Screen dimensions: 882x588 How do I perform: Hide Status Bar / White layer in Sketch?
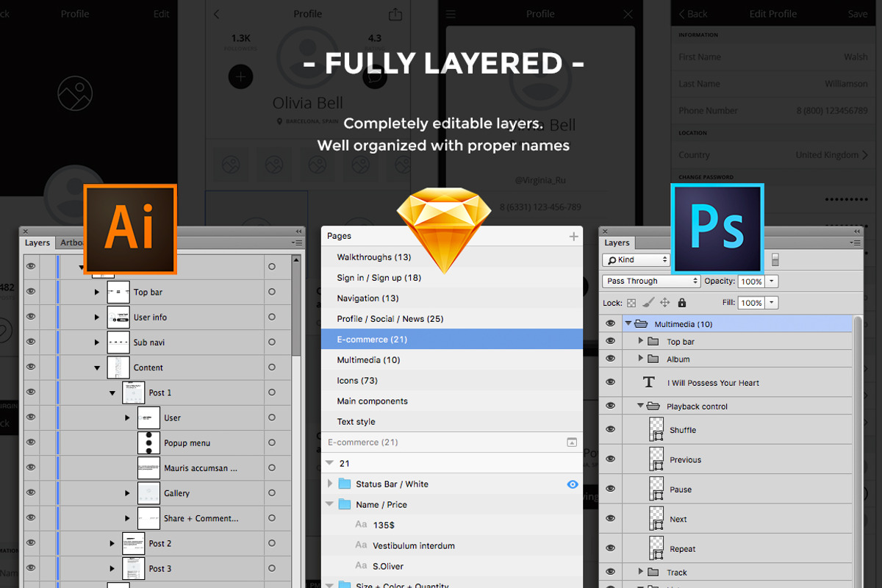click(x=573, y=484)
